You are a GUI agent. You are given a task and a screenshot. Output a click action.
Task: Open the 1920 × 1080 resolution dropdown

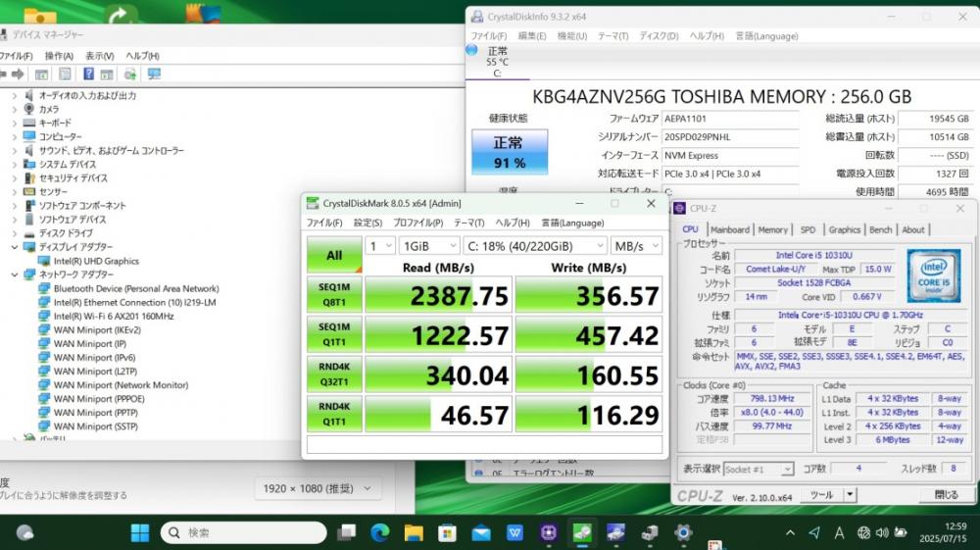318,489
